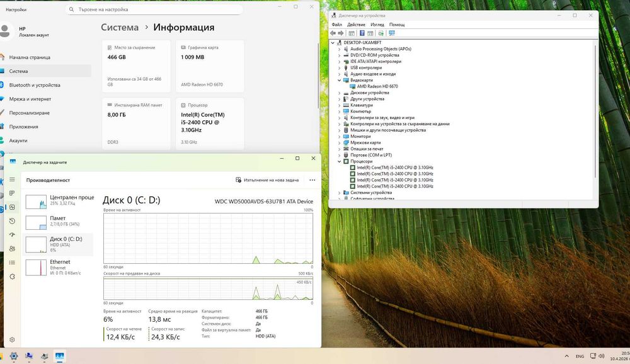Viewport: 630px width, 364px height.
Task: Click the Система breadcrumb link in Settings
Action: (120, 27)
